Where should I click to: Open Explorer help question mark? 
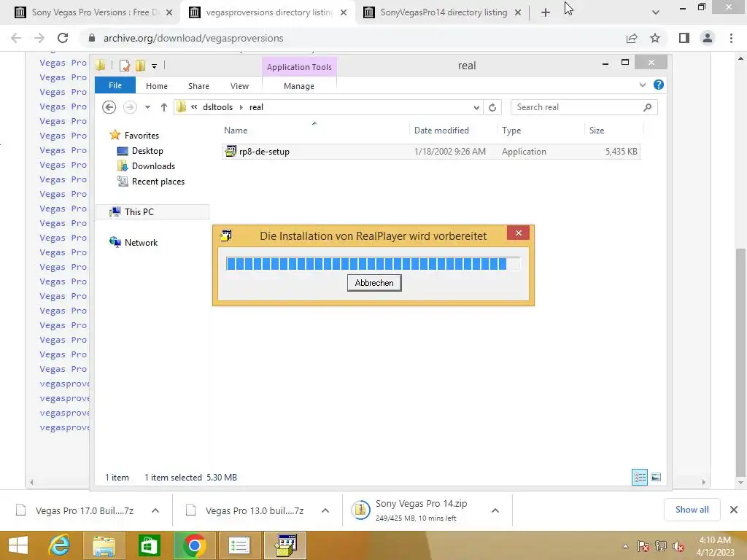click(659, 85)
